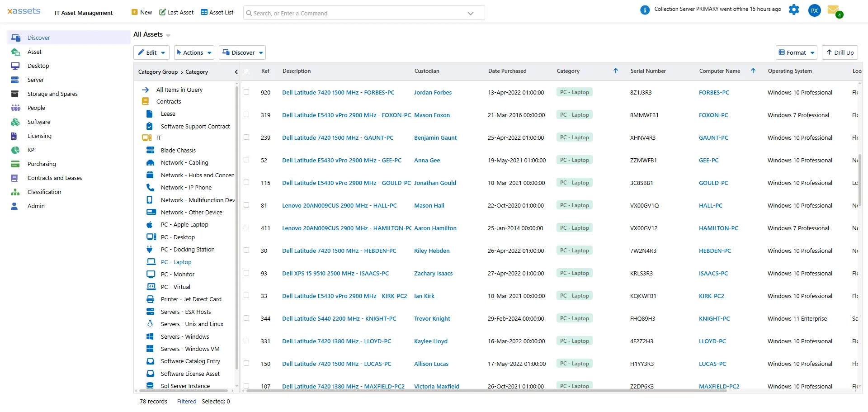
Task: Click the PX user avatar
Action: [x=814, y=10]
